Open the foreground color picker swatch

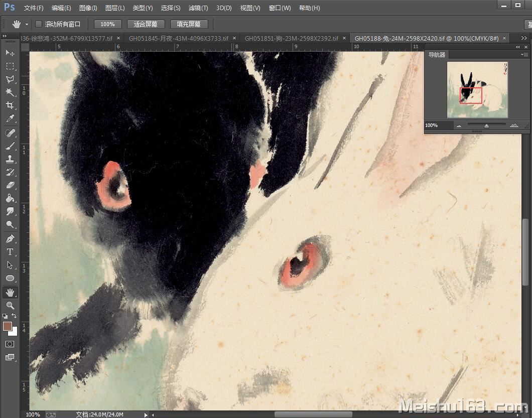[x=7, y=326]
